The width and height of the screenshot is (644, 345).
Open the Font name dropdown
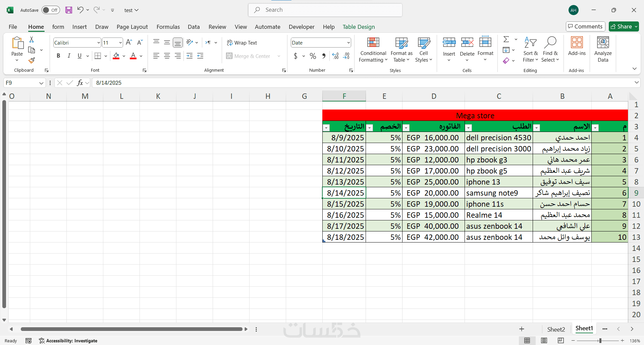99,43
